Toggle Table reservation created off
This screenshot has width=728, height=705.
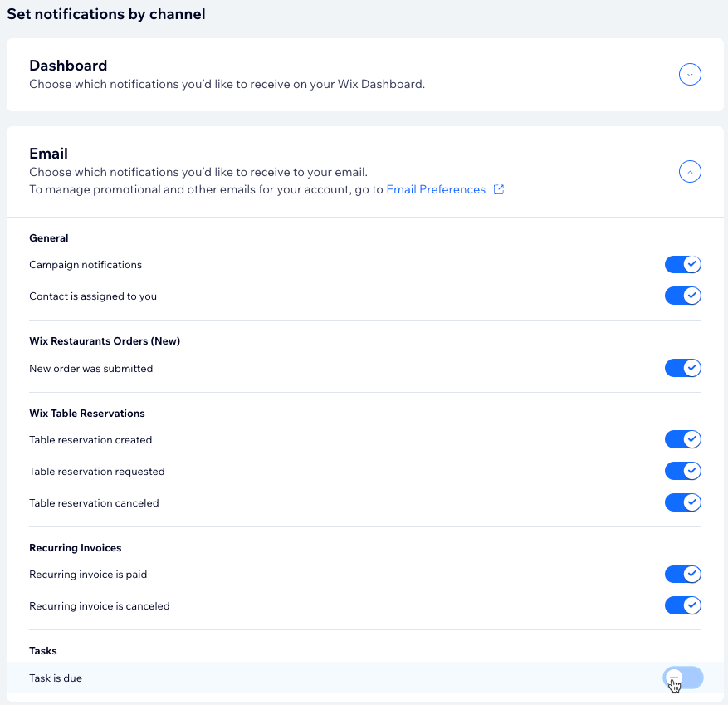pyautogui.click(x=682, y=439)
